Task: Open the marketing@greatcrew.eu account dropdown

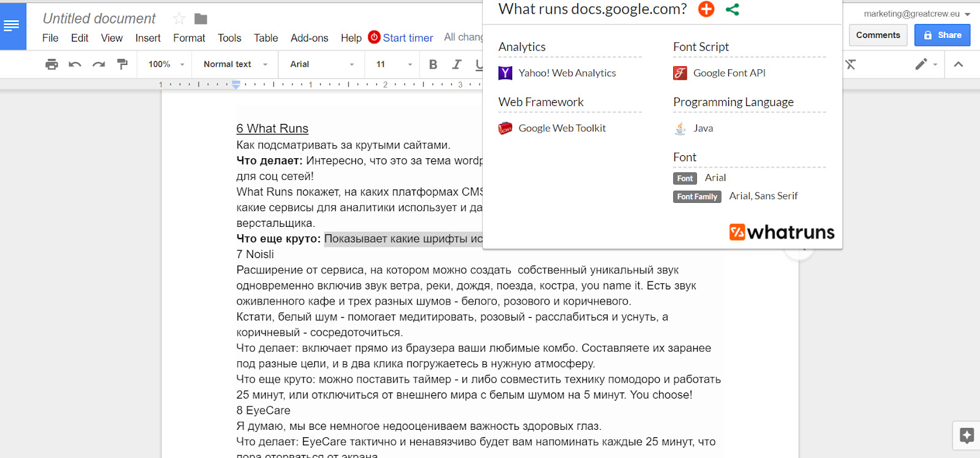Action: click(x=916, y=13)
